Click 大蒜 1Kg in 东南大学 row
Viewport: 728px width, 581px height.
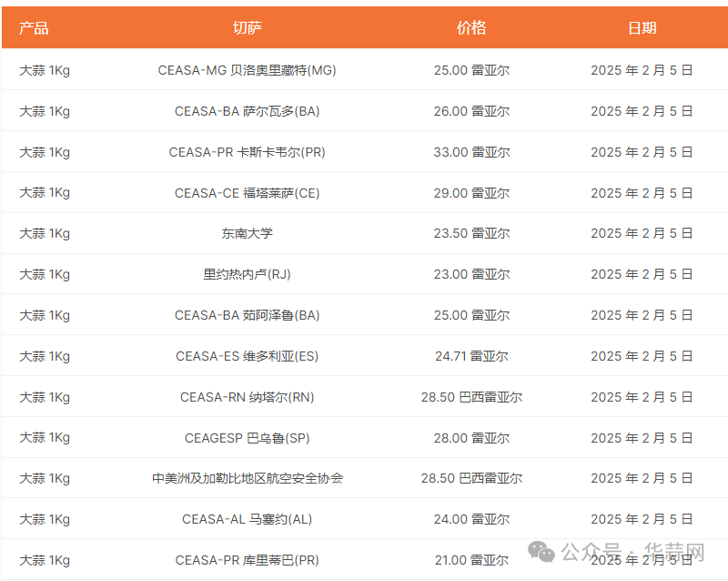45,233
